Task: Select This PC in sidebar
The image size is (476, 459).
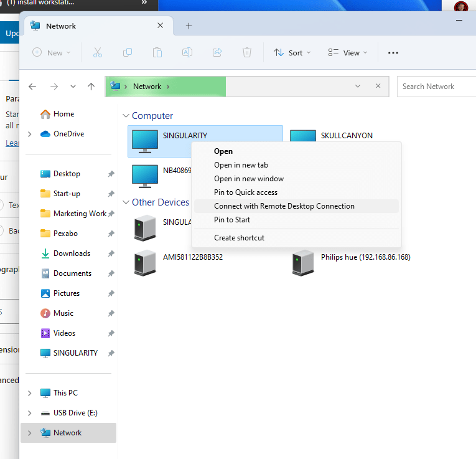Action: [x=59, y=393]
